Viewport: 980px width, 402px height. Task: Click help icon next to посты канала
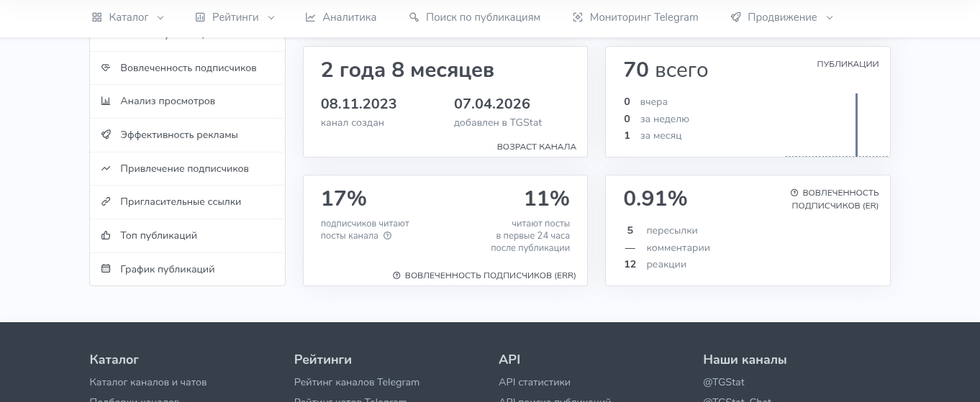[387, 235]
